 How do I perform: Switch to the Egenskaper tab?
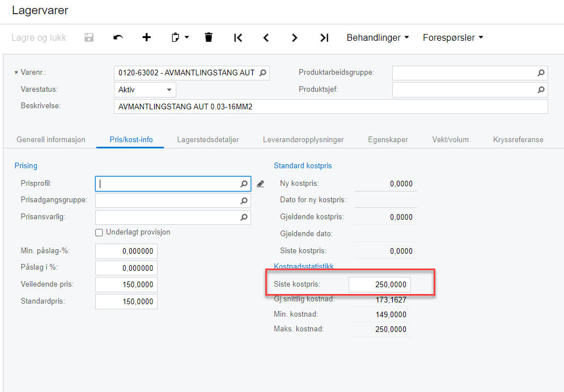pyautogui.click(x=388, y=140)
